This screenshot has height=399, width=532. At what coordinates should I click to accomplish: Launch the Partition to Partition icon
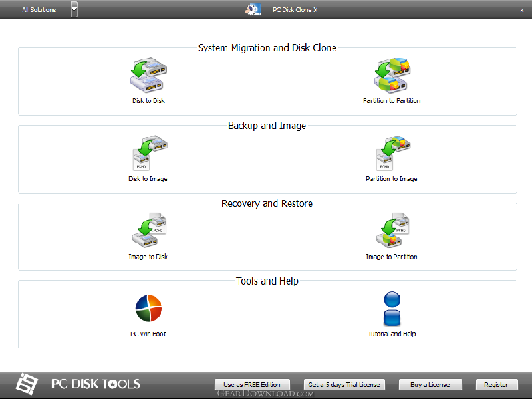coord(392,75)
